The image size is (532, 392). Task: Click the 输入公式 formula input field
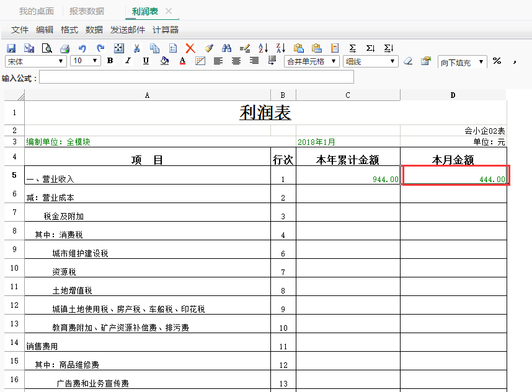197,77
